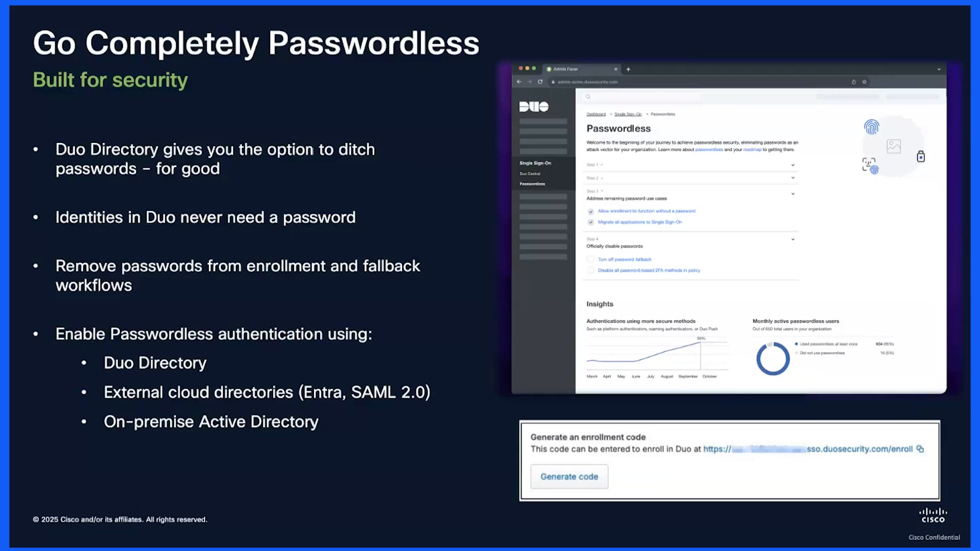
Task: Click the Cisco logo
Action: (x=933, y=515)
